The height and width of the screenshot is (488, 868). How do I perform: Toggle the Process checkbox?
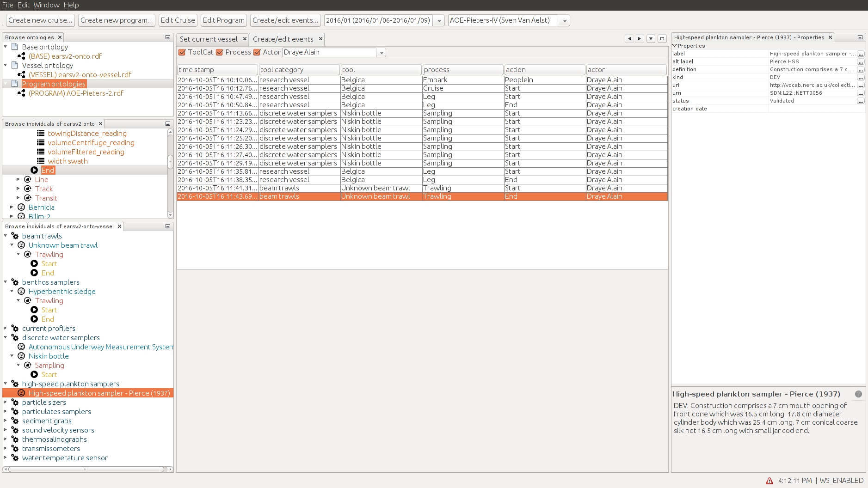[220, 52]
